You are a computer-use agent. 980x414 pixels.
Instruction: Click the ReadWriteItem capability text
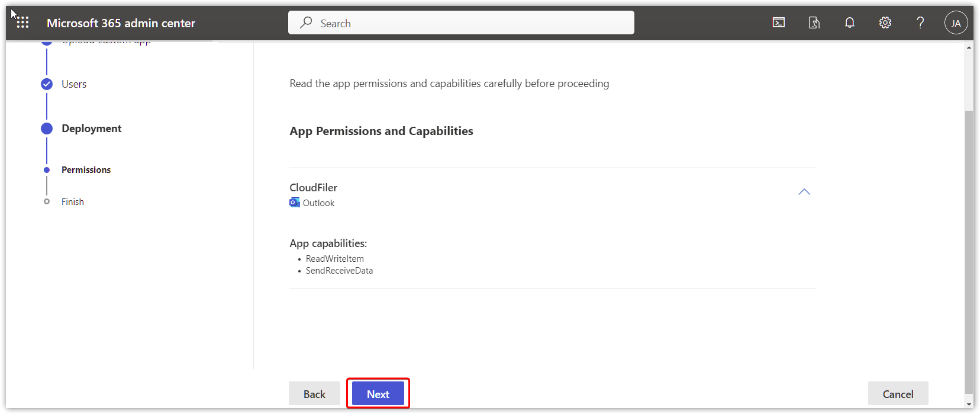[334, 259]
